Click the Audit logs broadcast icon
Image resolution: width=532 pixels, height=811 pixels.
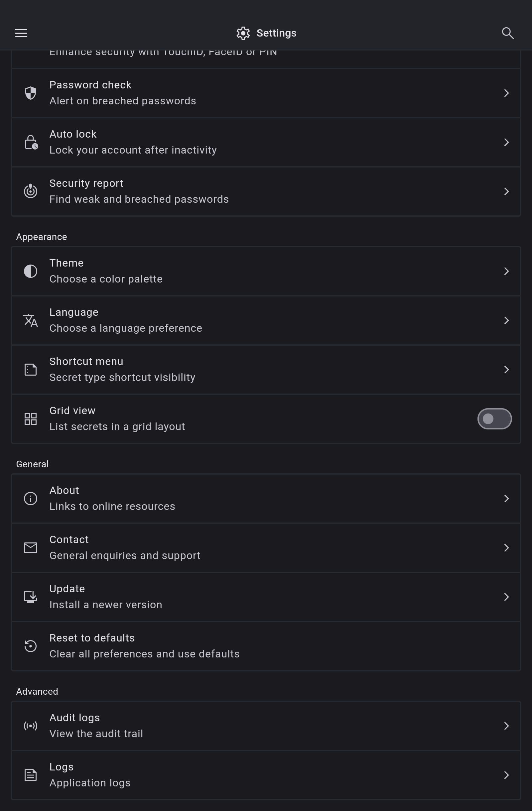[x=30, y=726]
